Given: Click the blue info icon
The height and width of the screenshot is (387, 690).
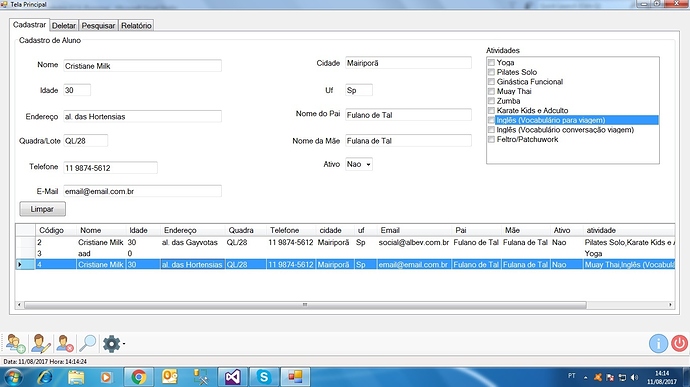Looking at the screenshot, I should click(x=658, y=343).
